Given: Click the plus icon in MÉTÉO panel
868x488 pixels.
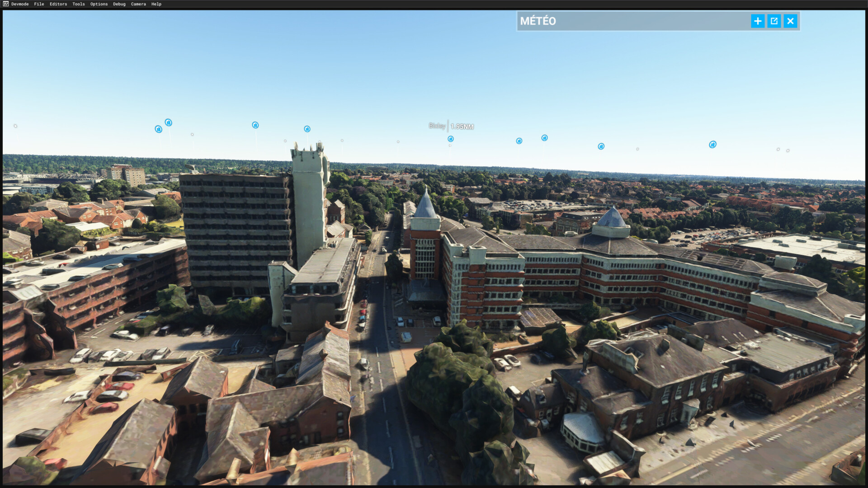Looking at the screenshot, I should [x=758, y=21].
